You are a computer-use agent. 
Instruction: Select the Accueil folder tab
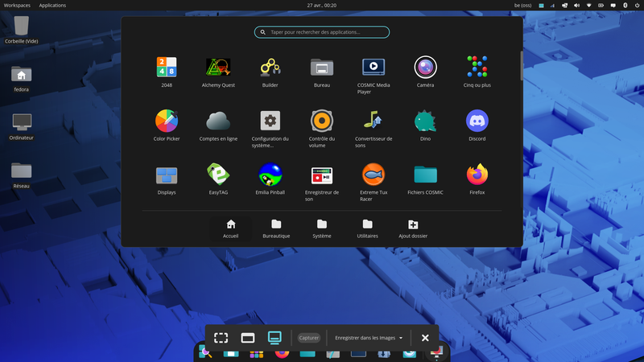(230, 228)
